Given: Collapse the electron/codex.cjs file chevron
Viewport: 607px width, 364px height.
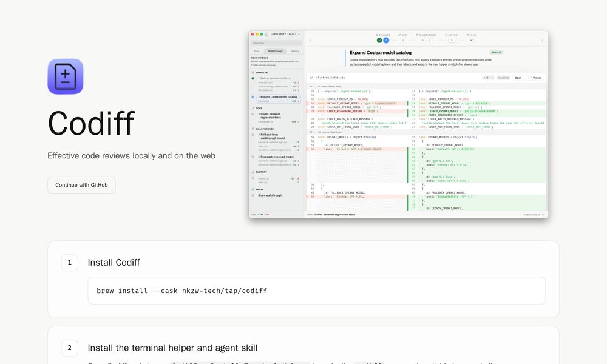Looking at the screenshot, I should point(311,78).
